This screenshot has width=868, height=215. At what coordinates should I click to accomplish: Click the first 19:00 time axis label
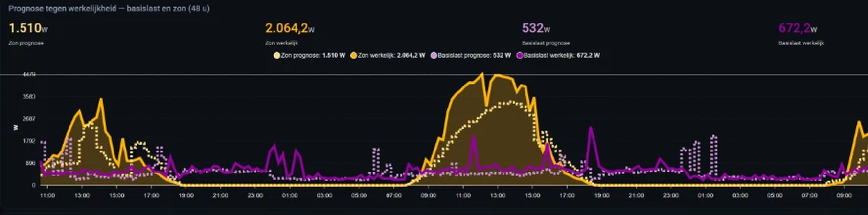[186, 195]
